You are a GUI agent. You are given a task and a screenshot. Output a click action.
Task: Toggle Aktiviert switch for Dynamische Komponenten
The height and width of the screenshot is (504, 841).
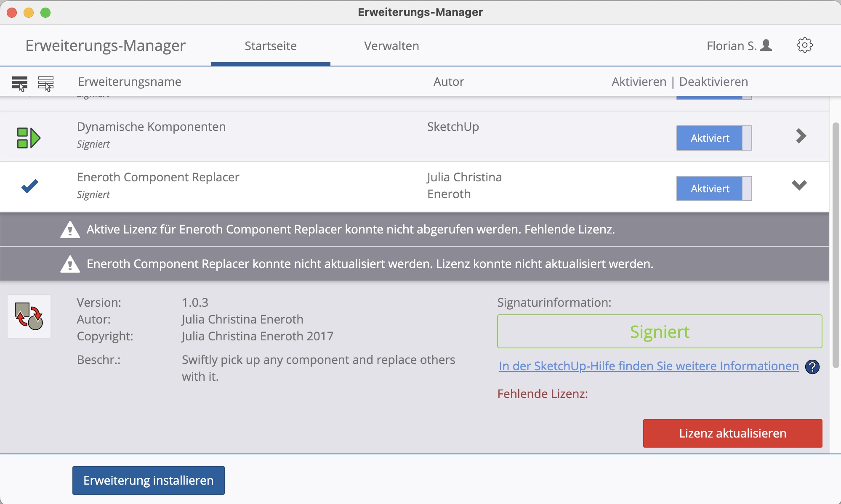tap(713, 138)
